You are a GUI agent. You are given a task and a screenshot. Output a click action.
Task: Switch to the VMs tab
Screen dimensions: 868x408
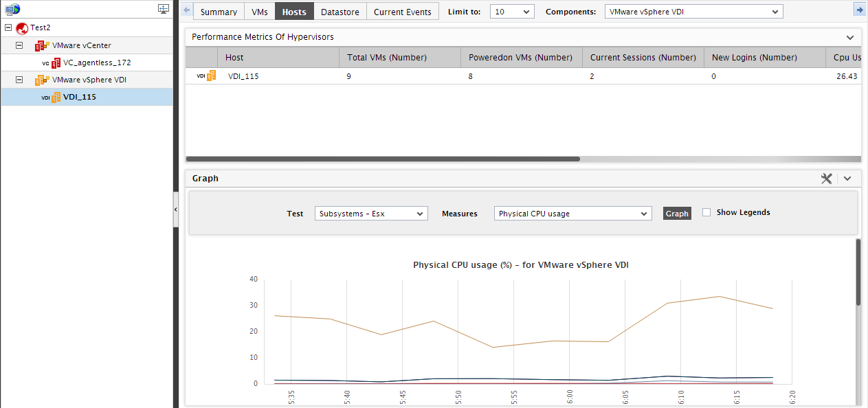click(x=260, y=12)
